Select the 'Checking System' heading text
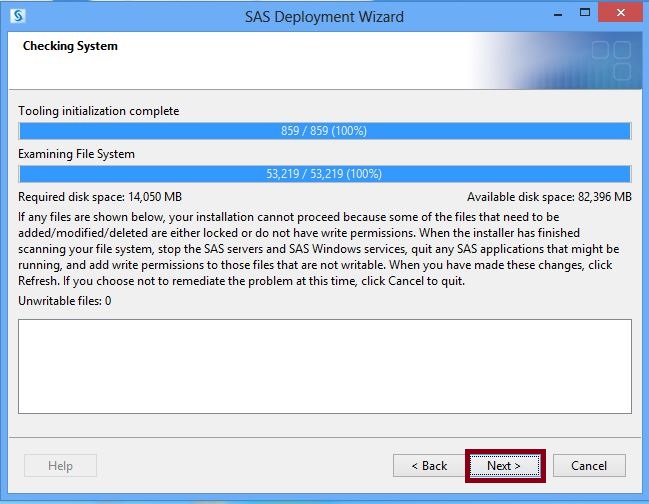The image size is (649, 504). [70, 46]
